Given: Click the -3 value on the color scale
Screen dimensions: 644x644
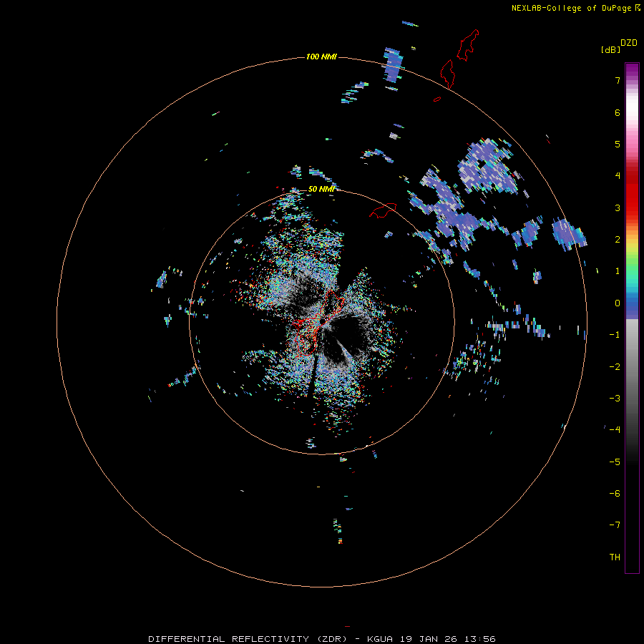Looking at the screenshot, I should (x=615, y=399).
